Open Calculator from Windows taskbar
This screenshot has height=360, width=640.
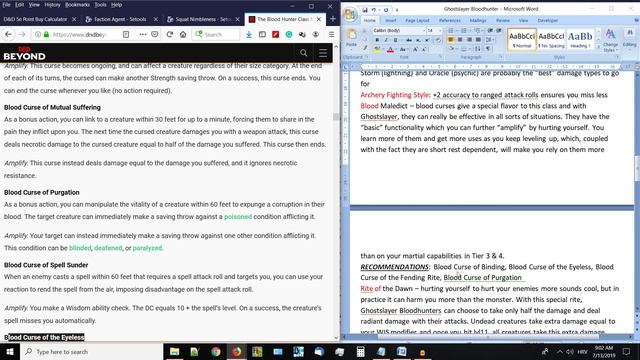pyautogui.click(x=360, y=351)
